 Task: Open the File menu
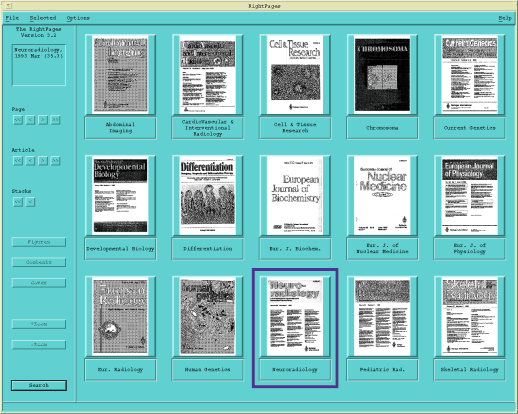[x=12, y=18]
